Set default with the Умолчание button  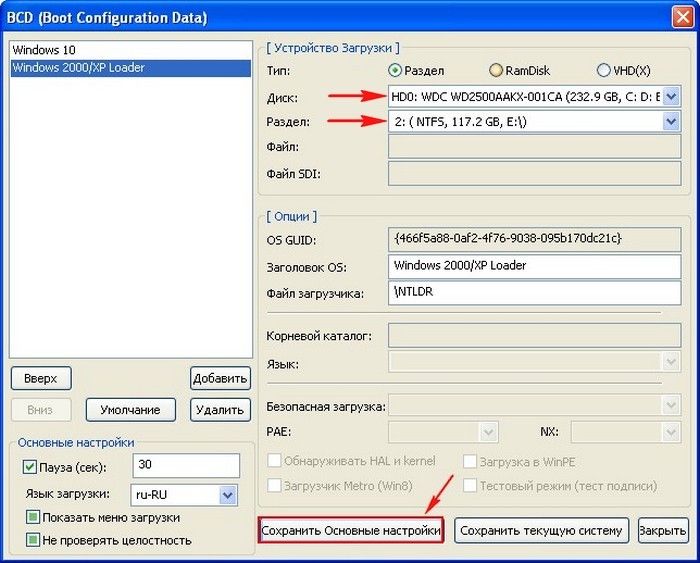[x=131, y=410]
